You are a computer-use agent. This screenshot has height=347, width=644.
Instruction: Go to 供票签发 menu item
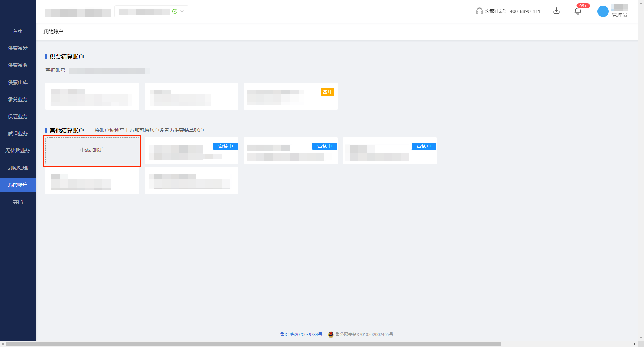pyautogui.click(x=18, y=48)
